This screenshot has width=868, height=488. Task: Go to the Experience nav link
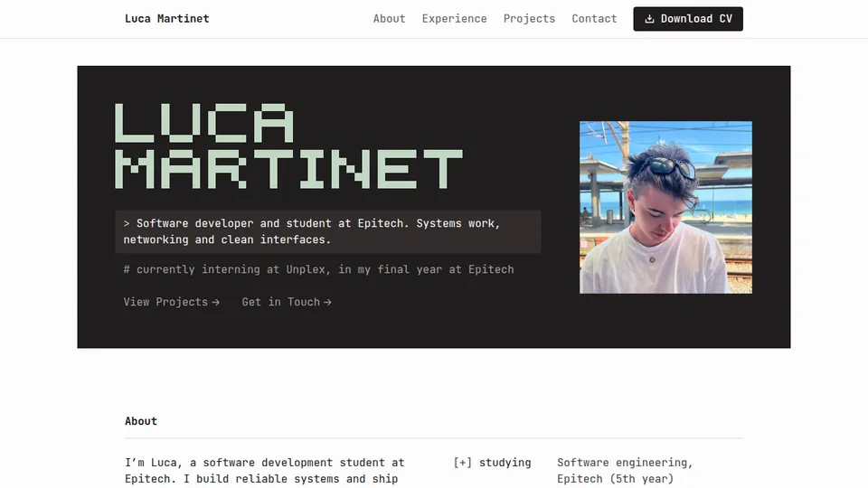(455, 19)
